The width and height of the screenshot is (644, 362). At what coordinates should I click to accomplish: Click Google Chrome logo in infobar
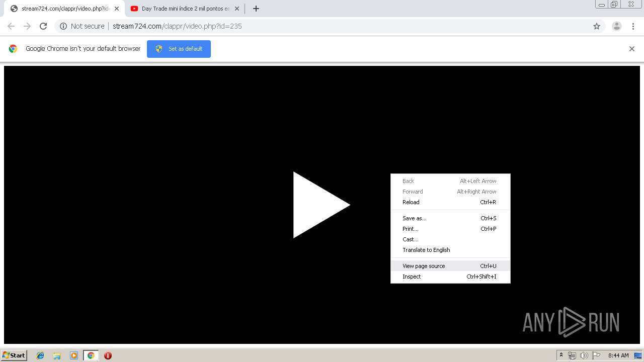point(13,49)
